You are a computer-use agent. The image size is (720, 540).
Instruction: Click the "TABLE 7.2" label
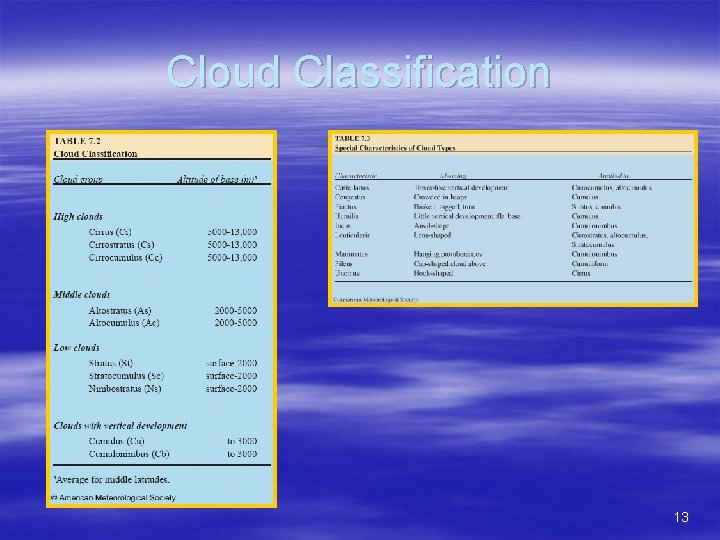(x=77, y=141)
